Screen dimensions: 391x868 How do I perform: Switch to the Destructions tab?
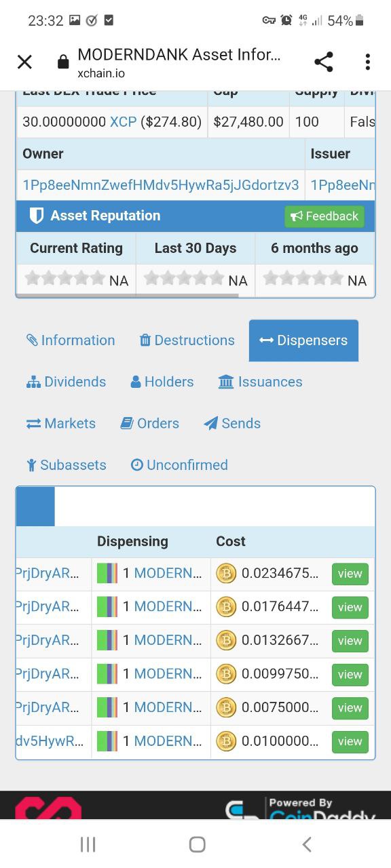187,340
